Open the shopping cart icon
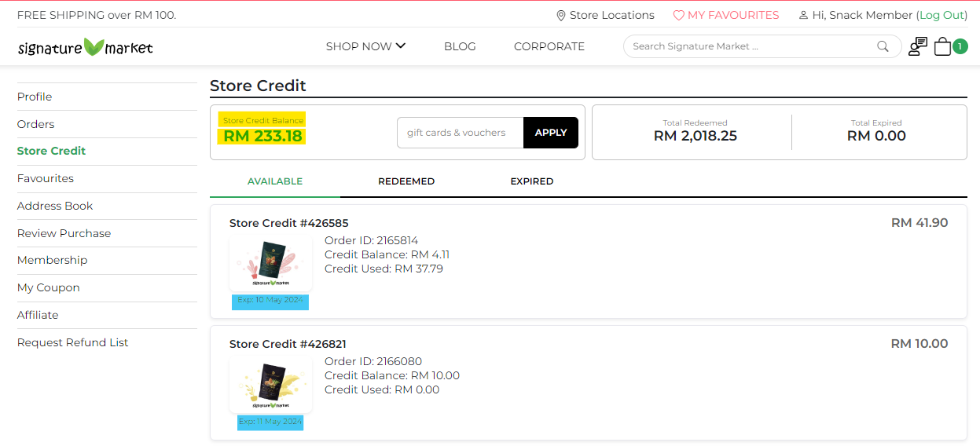The height and width of the screenshot is (446, 980). click(943, 46)
